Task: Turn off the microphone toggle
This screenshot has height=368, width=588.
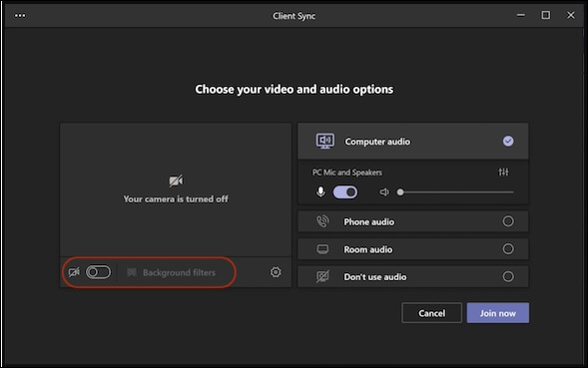Action: [x=345, y=192]
